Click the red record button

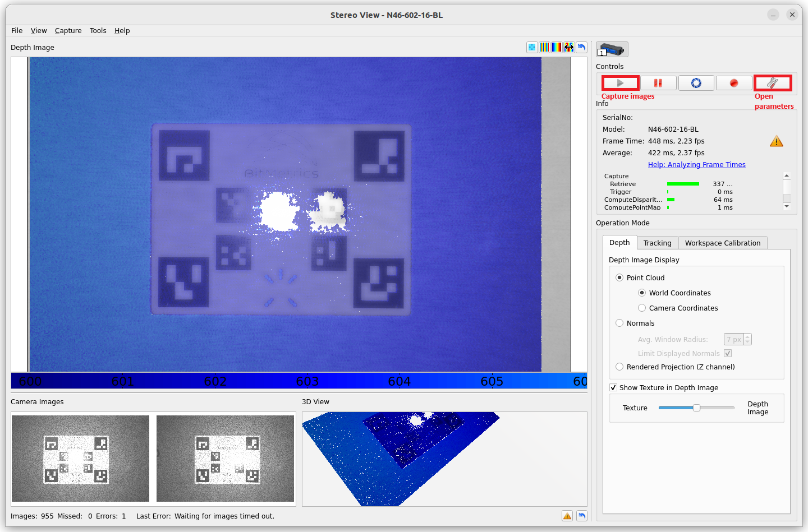coord(734,83)
